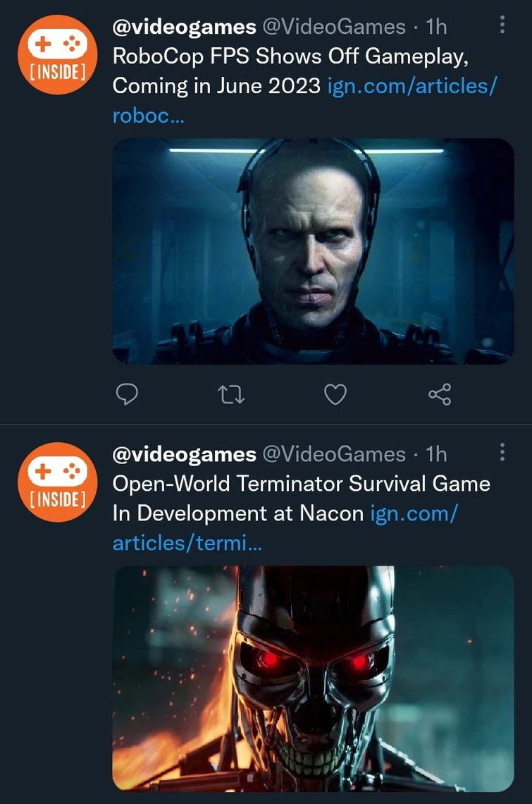
Task: Share the RoboCop FPS tweet
Action: point(439,396)
